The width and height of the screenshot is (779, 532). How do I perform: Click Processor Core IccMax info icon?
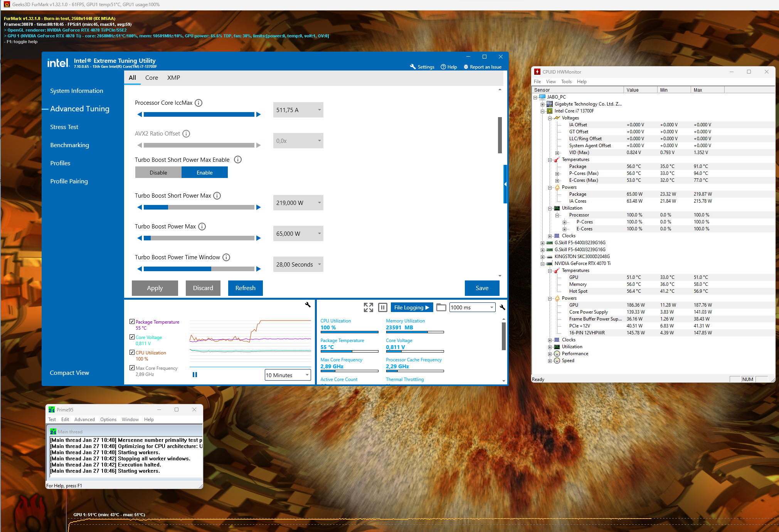199,103
